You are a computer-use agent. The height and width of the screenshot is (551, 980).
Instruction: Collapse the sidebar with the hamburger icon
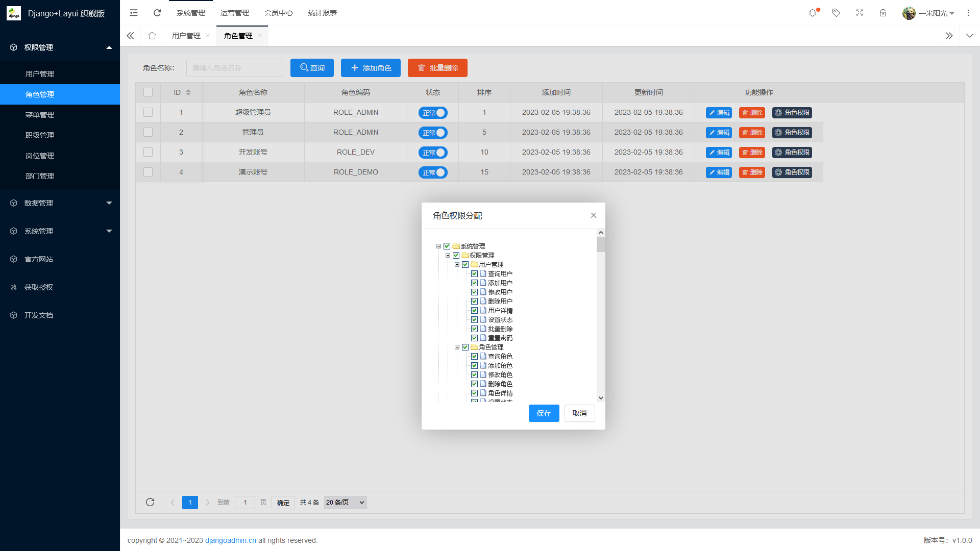pyautogui.click(x=134, y=13)
